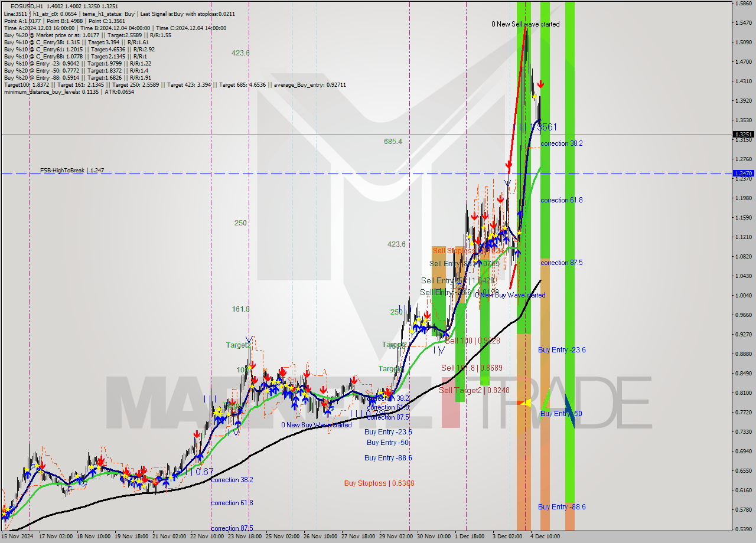Screen dimensions: 756x543
Task: Click the Sell 100 | 0.9228 label
Action: (472, 341)
